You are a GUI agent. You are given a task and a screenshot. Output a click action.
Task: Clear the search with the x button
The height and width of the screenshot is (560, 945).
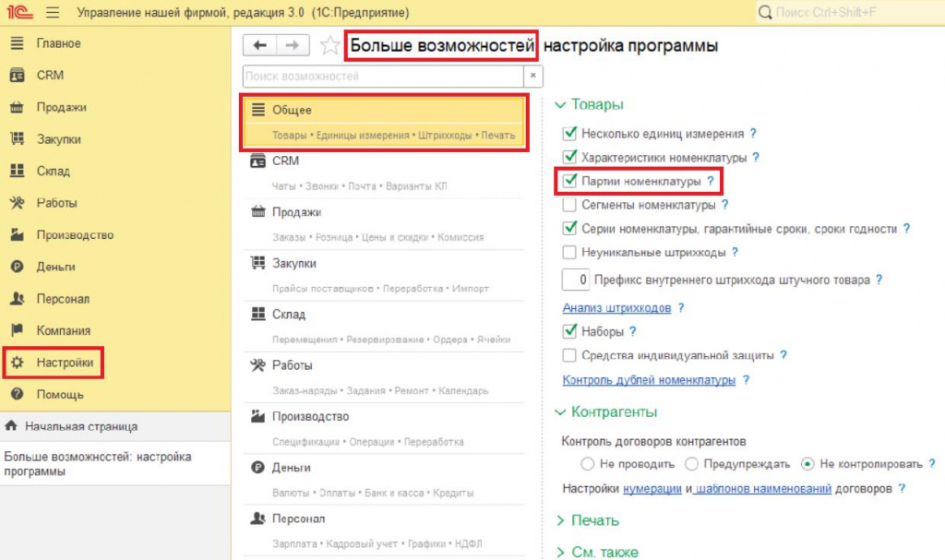click(532, 76)
